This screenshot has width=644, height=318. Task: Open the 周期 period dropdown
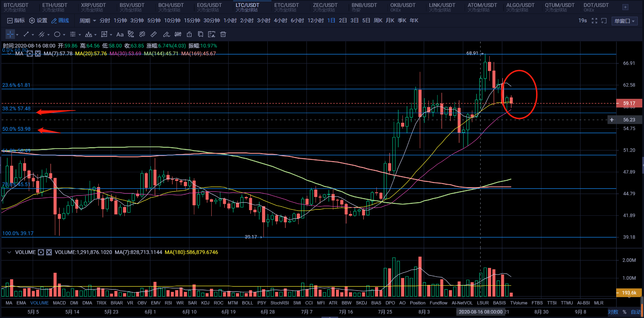pos(88,21)
